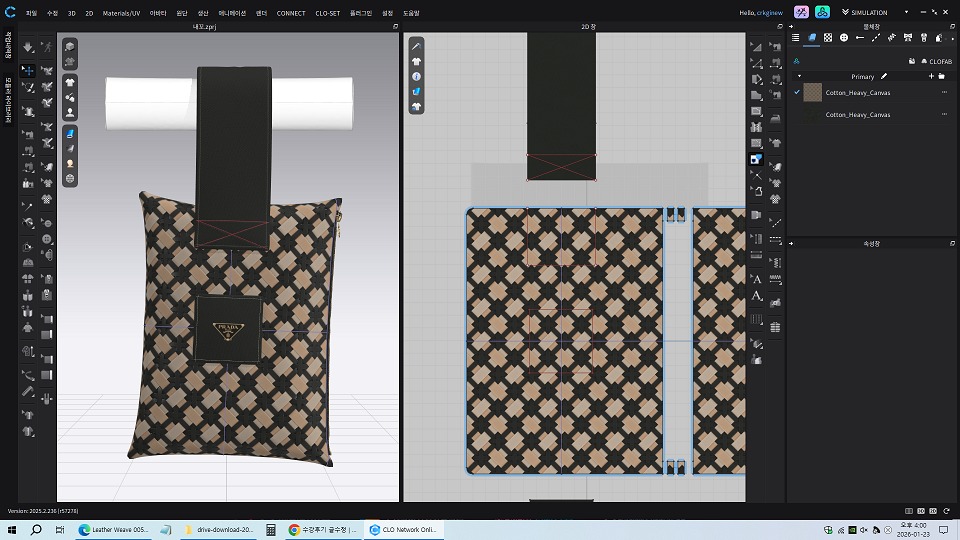Activate the Select/Move tool in 3D toolbar
The height and width of the screenshot is (540, 960).
point(28,71)
